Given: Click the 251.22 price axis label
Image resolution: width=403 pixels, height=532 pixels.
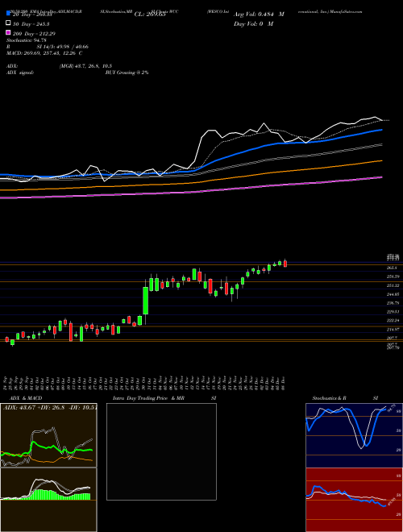Looking at the screenshot, I should [x=393, y=285].
